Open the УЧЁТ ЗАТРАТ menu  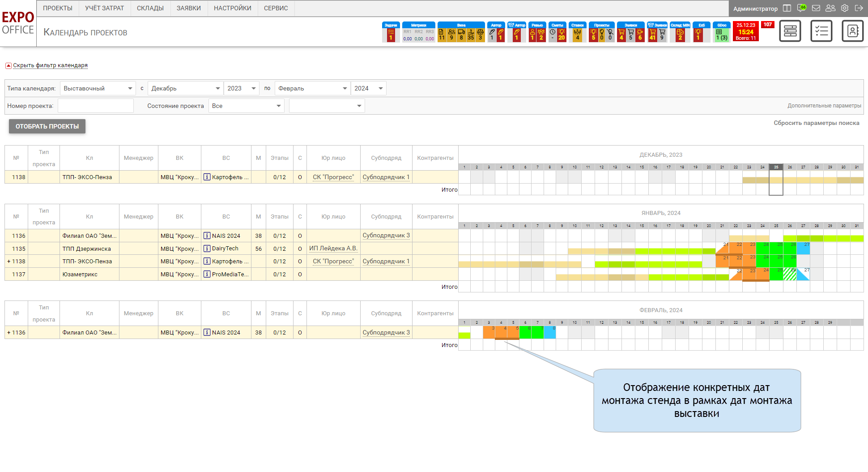pyautogui.click(x=104, y=8)
